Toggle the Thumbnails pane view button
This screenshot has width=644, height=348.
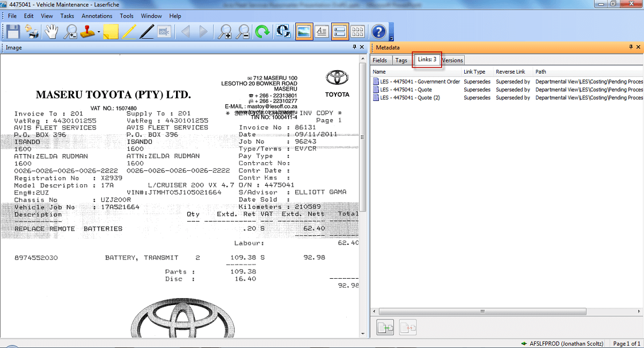[358, 32]
